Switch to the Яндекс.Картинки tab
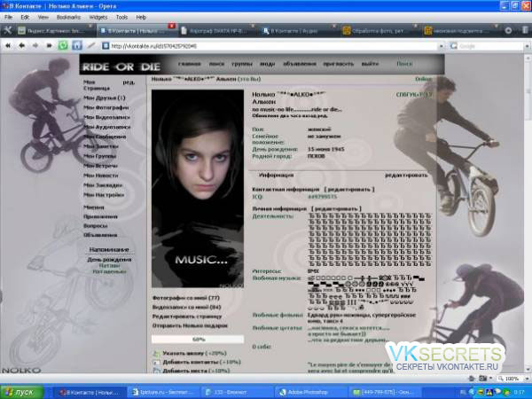 tap(55, 31)
